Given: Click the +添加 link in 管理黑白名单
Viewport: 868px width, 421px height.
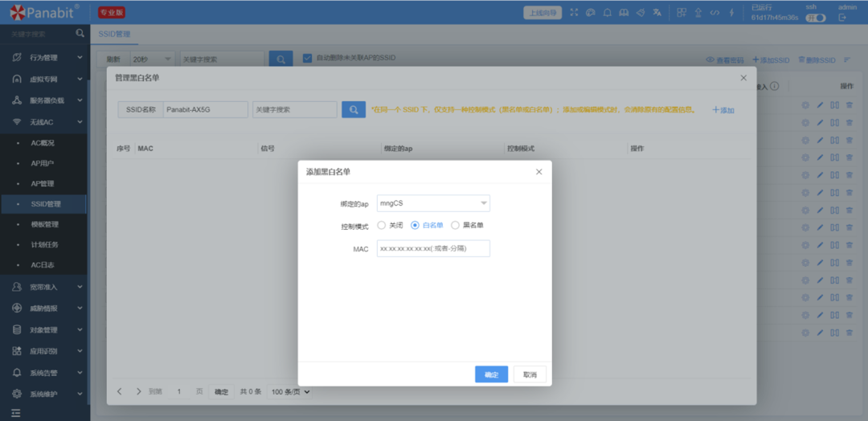Looking at the screenshot, I should pyautogui.click(x=723, y=110).
